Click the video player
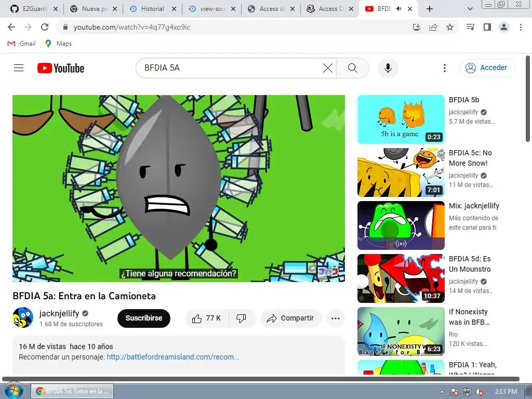 179,188
